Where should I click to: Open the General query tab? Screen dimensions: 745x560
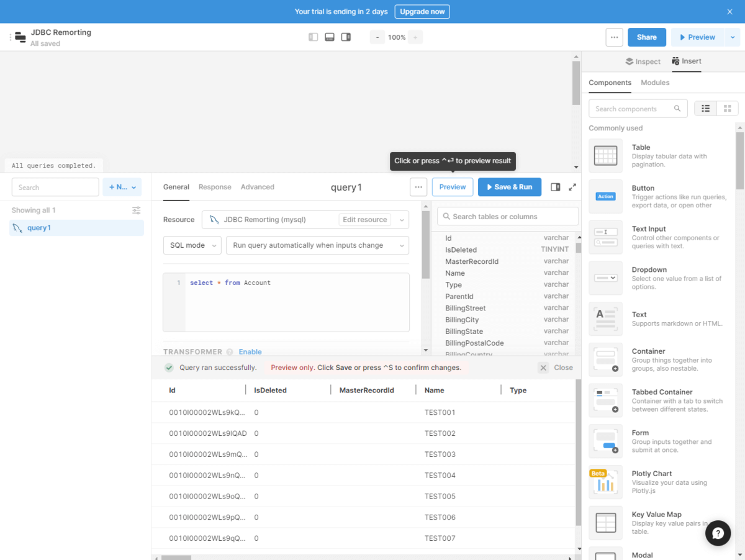click(176, 187)
